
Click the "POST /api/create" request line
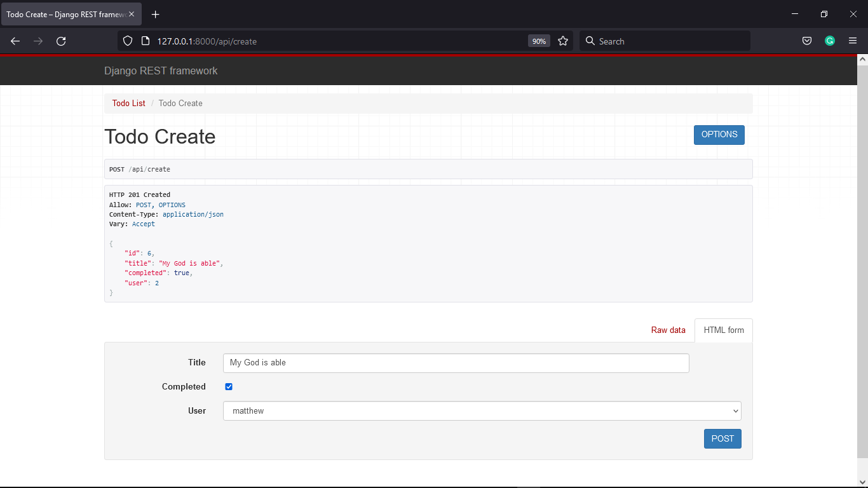[x=140, y=170]
